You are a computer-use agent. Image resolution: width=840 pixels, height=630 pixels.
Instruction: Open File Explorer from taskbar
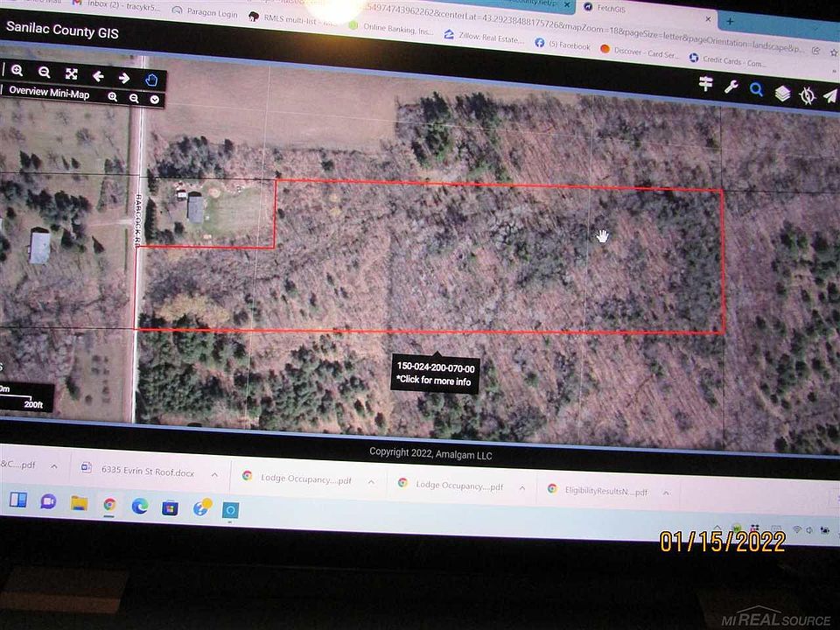point(79,503)
